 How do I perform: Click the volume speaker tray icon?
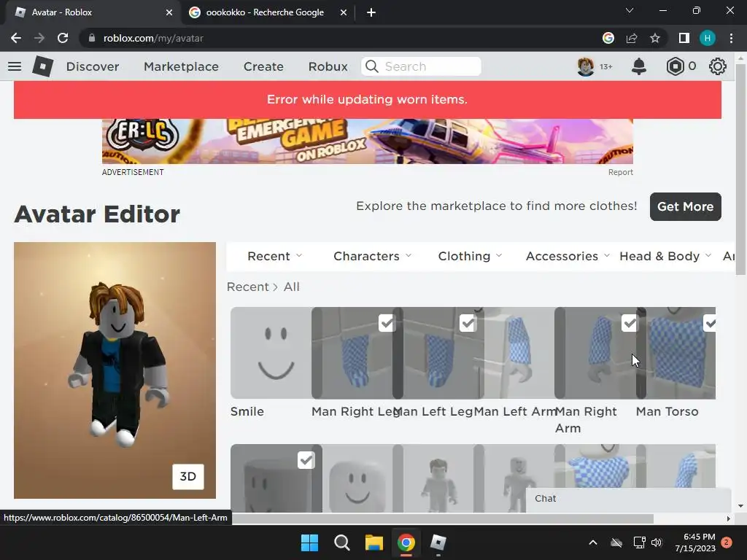657,542
